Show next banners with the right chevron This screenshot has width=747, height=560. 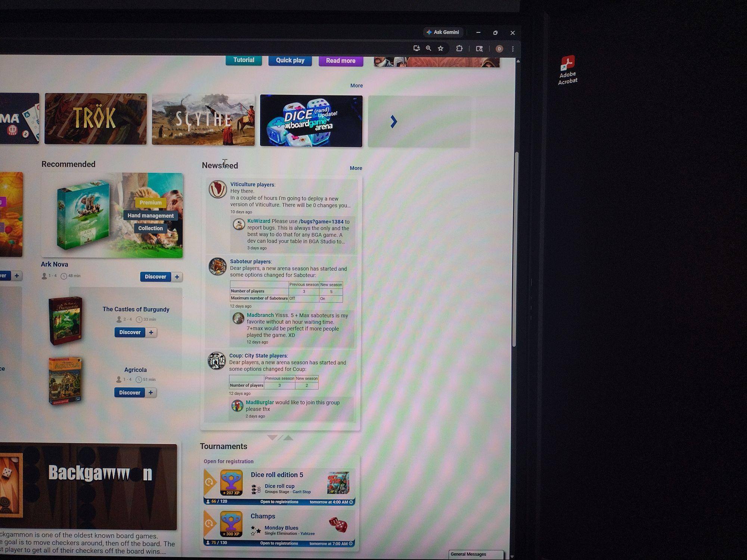tap(393, 122)
